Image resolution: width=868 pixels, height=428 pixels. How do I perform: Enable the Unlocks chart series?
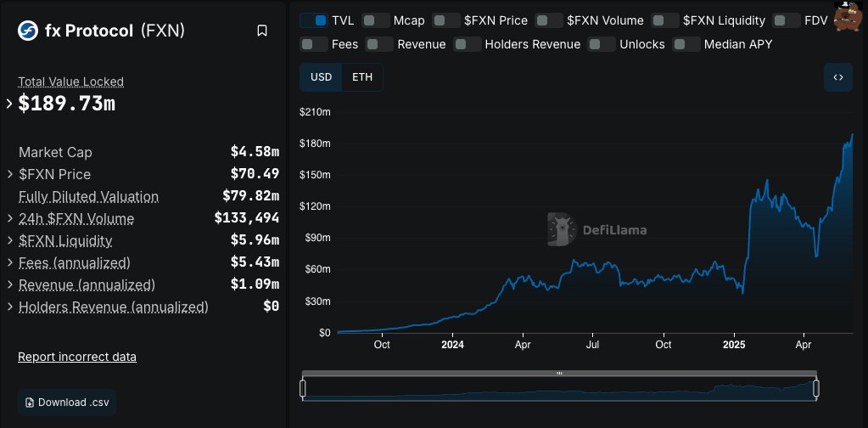(602, 44)
